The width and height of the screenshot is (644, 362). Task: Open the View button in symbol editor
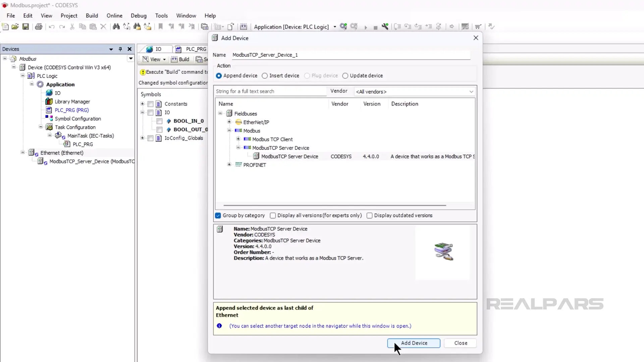154,59
